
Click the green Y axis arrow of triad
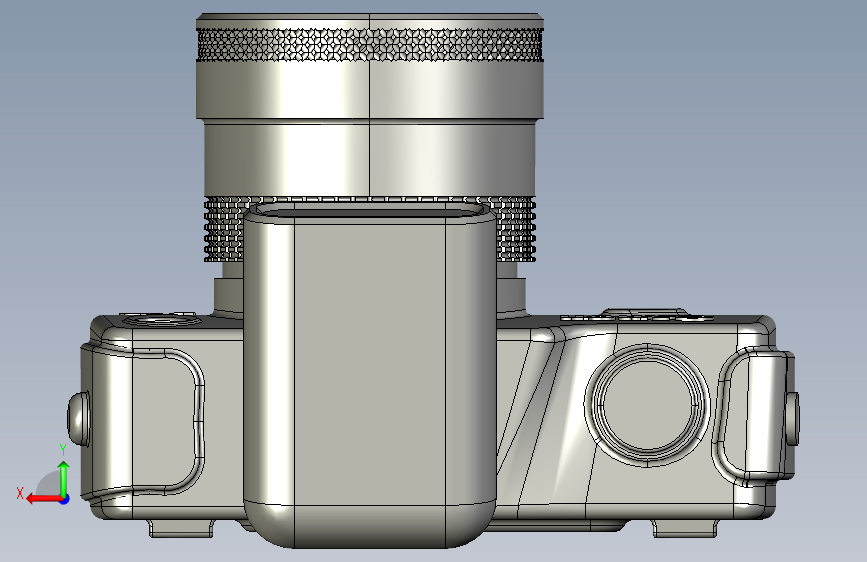64,479
